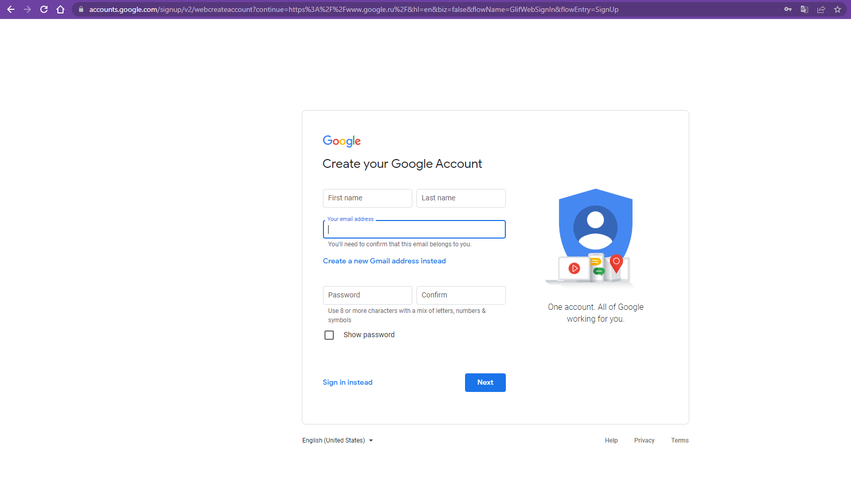Open English (United States) language dropdown
851x504 pixels.
337,440
